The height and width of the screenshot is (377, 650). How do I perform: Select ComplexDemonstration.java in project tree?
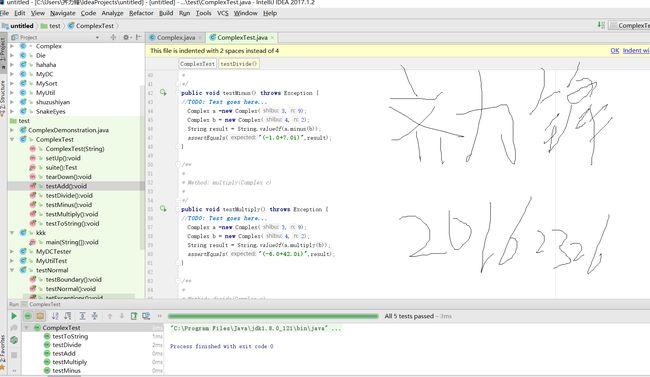[68, 130]
